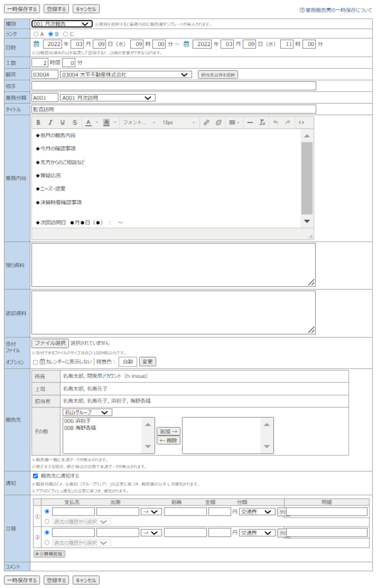The height and width of the screenshot is (588, 377).
Task: Select rank A radio button
Action: 36,34
